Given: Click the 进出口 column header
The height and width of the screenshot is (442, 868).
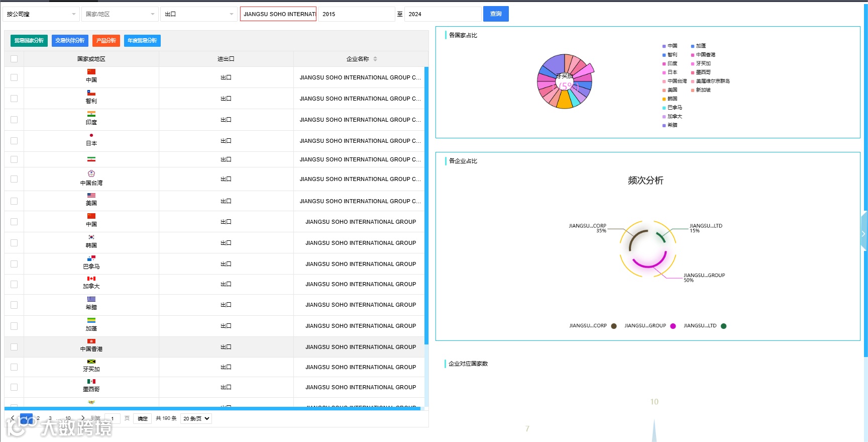Looking at the screenshot, I should coord(226,59).
